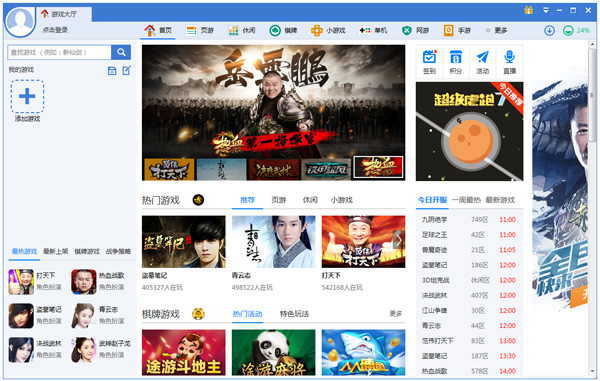Open the title bar dropdown menu arrow
Viewport: 600px width, 381px height.
(546, 10)
